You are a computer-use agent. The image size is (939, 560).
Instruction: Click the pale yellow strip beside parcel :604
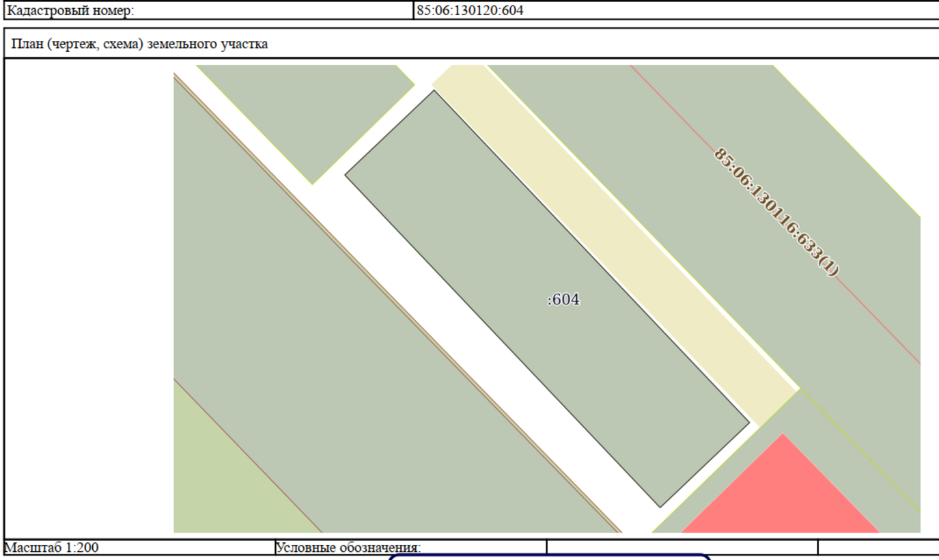(x=615, y=246)
